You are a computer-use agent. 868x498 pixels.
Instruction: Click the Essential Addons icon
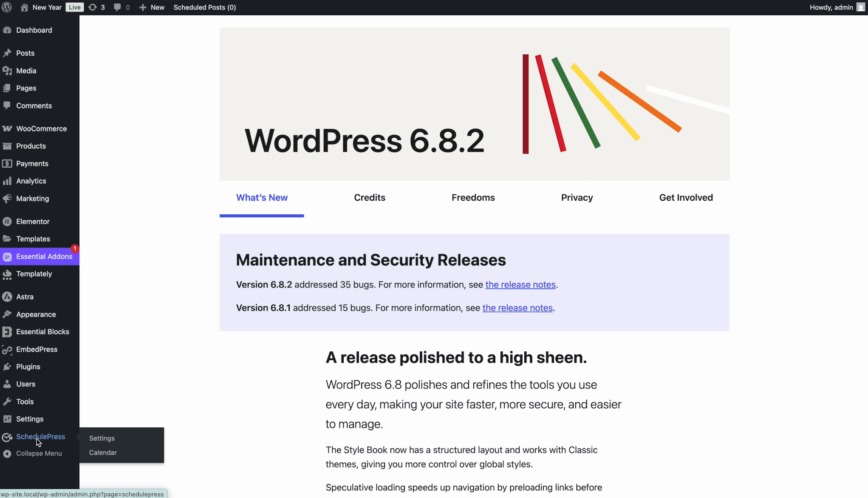(7, 256)
